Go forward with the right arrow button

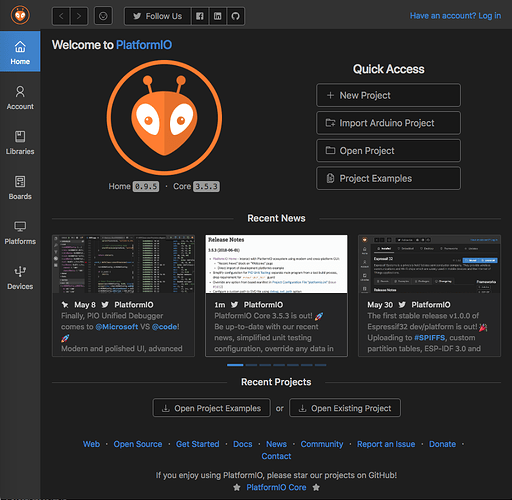click(x=79, y=16)
